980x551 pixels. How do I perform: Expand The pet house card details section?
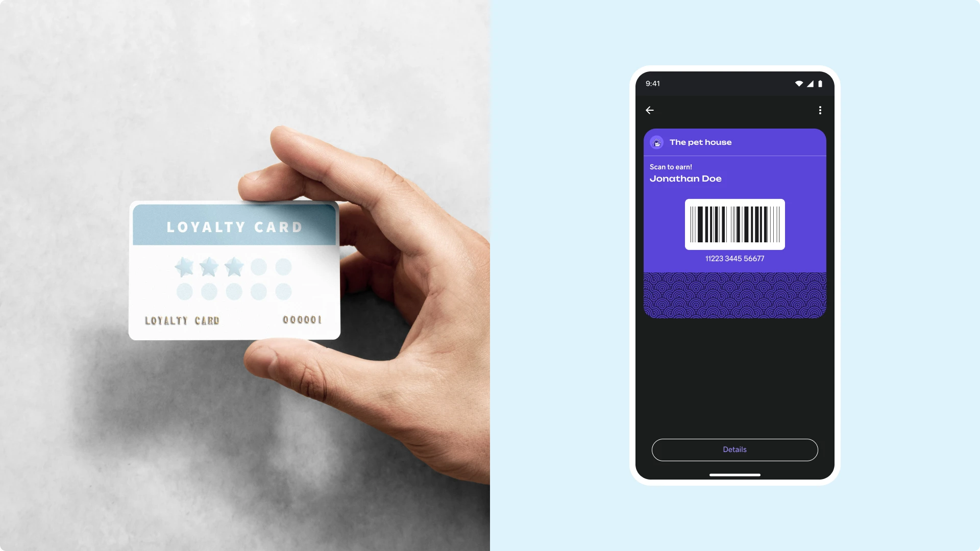(734, 449)
